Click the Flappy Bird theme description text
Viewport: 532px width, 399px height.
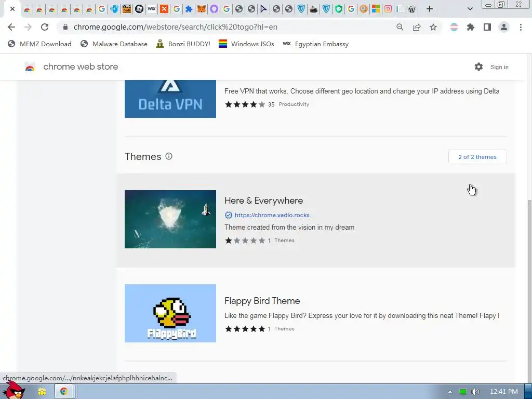[362, 315]
